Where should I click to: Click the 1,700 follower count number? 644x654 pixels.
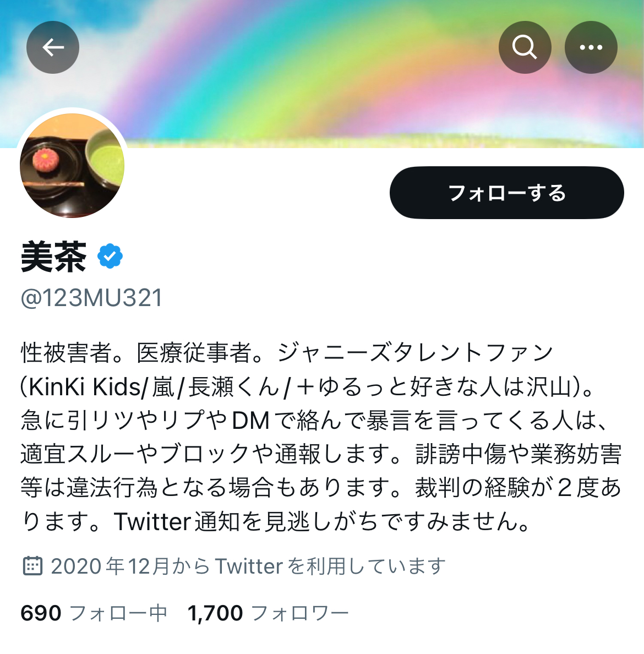tap(215, 613)
